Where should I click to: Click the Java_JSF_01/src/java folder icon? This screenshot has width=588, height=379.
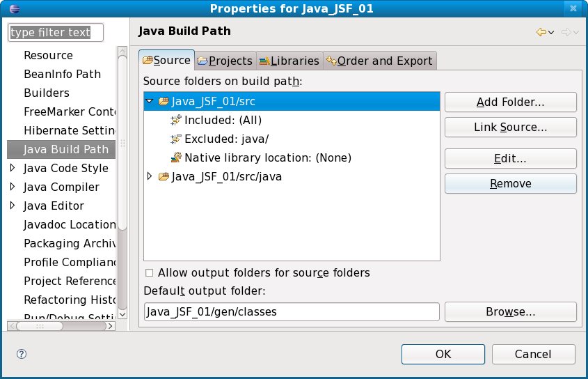(x=164, y=176)
